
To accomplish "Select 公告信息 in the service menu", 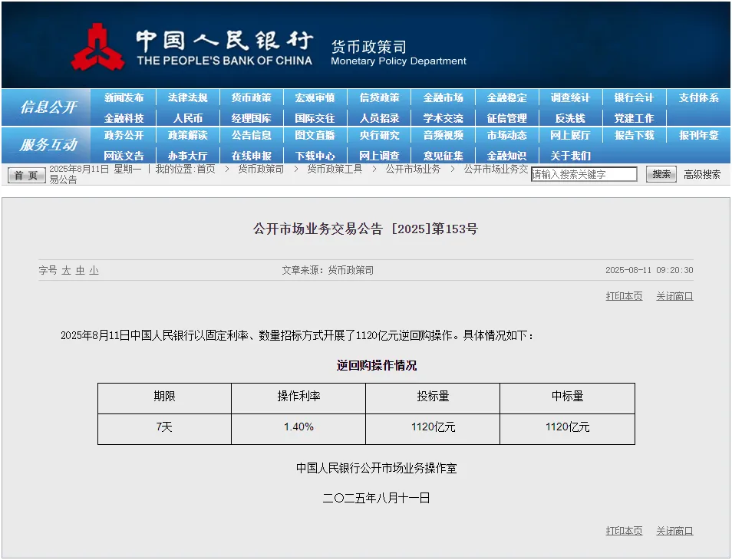I will [251, 136].
